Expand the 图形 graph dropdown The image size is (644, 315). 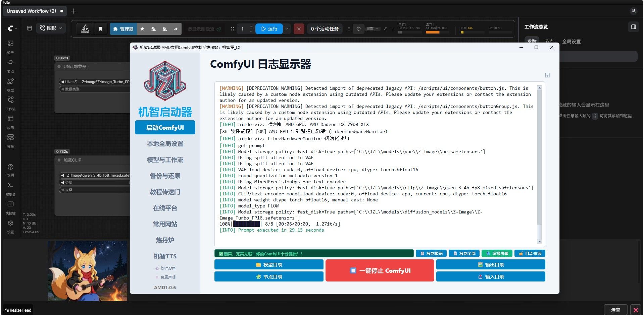(51, 28)
